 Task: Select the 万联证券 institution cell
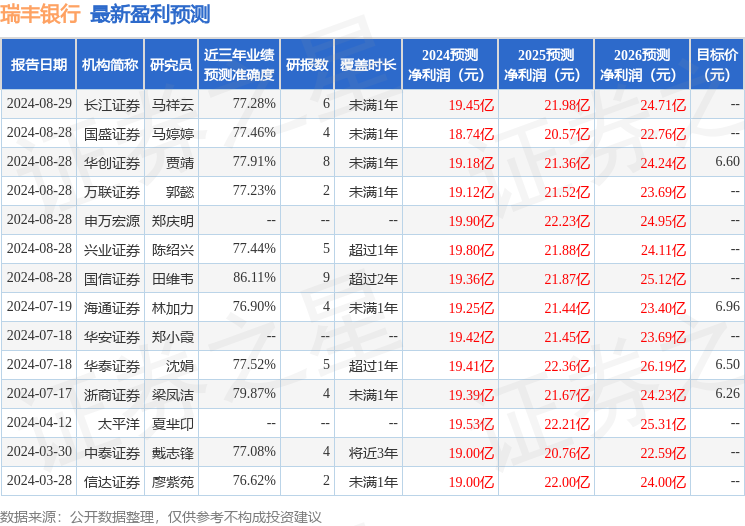[x=112, y=192]
